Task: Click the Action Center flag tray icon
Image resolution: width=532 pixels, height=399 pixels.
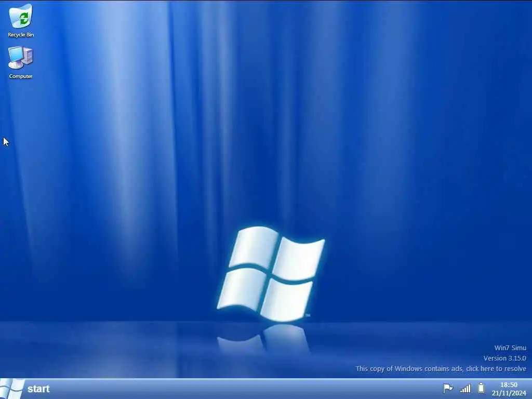Action: click(448, 388)
